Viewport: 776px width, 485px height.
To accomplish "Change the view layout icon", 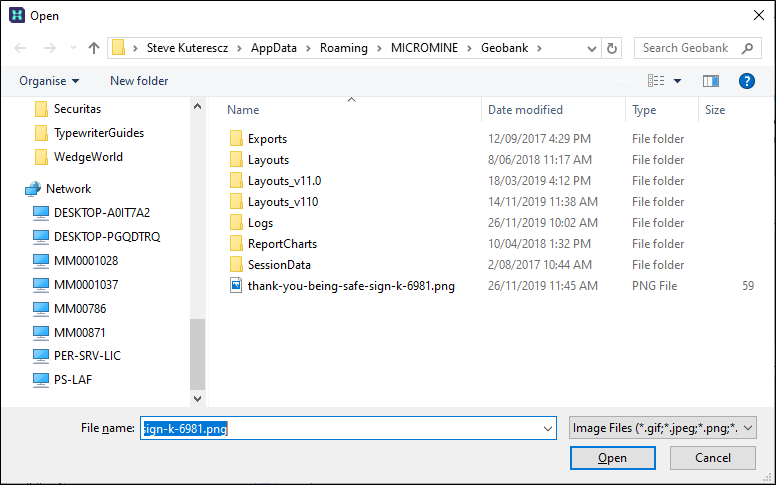I will click(656, 81).
